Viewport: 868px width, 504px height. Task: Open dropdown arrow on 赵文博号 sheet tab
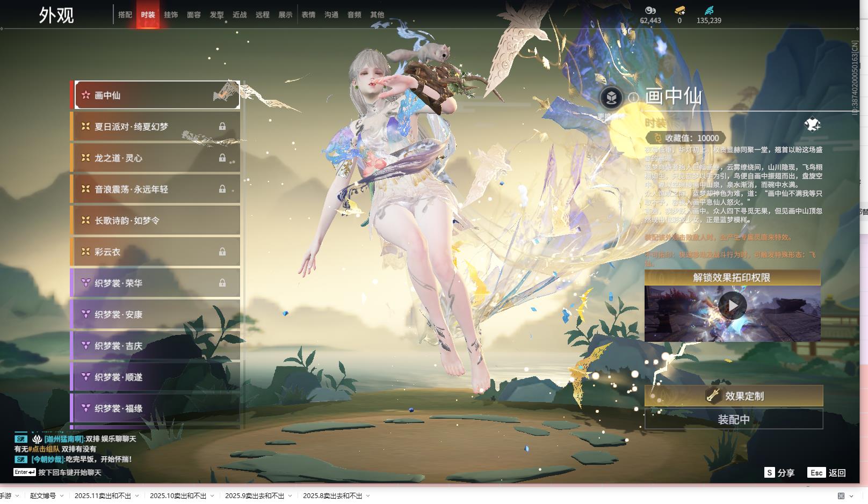62,496
